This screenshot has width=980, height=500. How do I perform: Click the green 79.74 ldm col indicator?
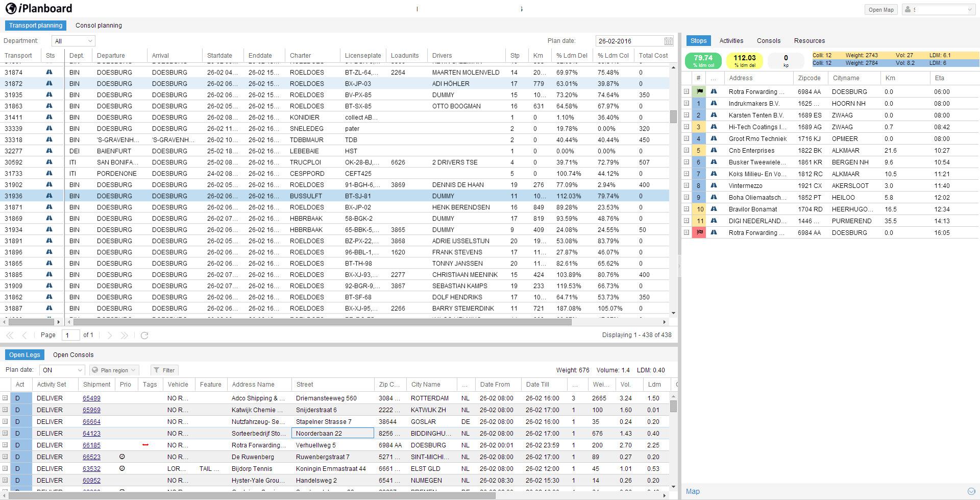[703, 60]
